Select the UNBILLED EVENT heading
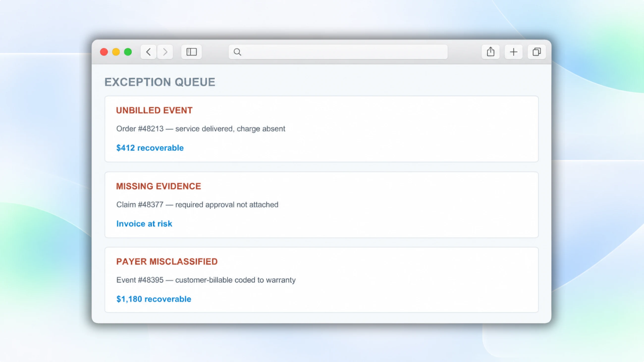The height and width of the screenshot is (362, 644). (154, 110)
